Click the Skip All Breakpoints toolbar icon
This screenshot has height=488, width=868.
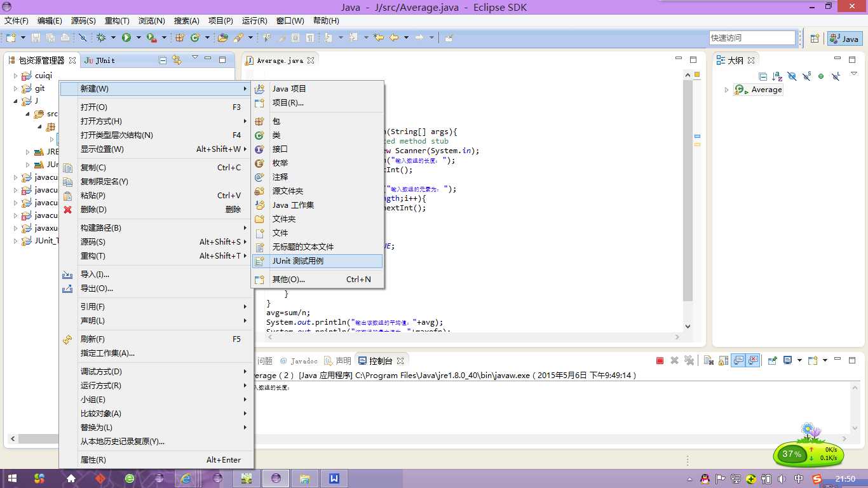coord(83,37)
